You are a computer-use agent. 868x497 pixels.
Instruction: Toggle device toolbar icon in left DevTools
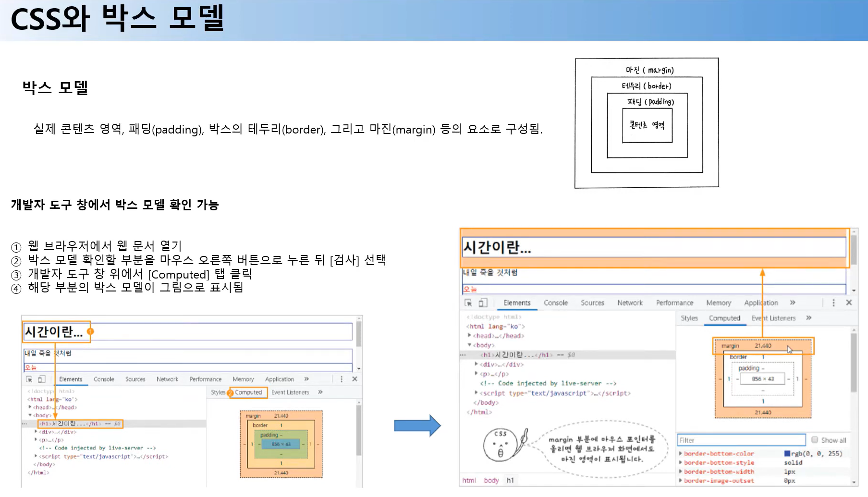point(42,379)
